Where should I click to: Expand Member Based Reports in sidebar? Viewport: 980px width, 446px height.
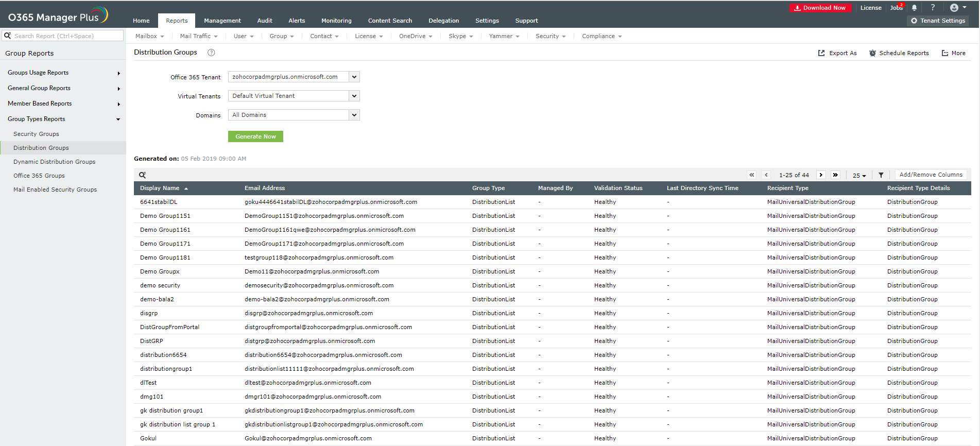coord(63,104)
